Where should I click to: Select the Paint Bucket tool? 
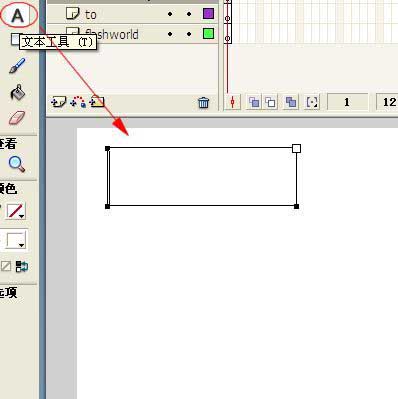point(18,92)
